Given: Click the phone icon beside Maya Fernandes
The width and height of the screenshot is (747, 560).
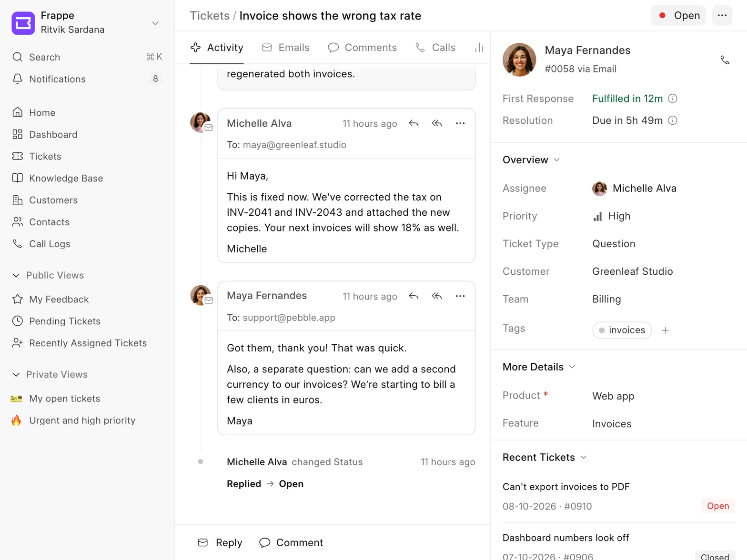Looking at the screenshot, I should point(725,60).
